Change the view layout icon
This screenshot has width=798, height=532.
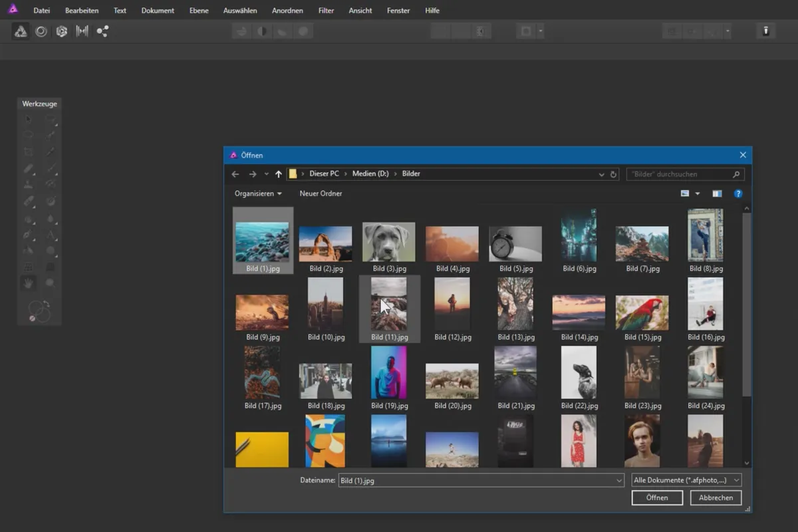pyautogui.click(x=685, y=194)
